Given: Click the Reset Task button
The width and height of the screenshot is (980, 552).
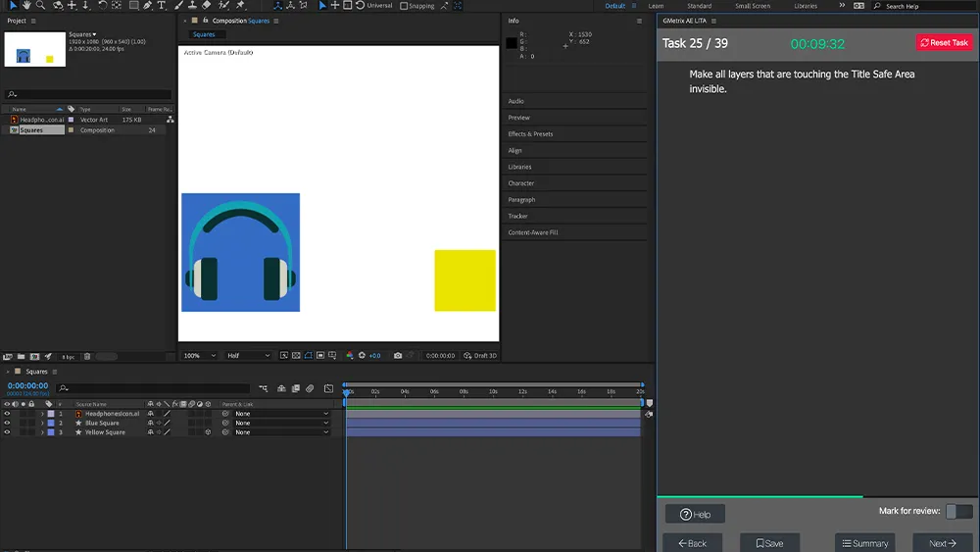Looking at the screenshot, I should pyautogui.click(x=944, y=43).
